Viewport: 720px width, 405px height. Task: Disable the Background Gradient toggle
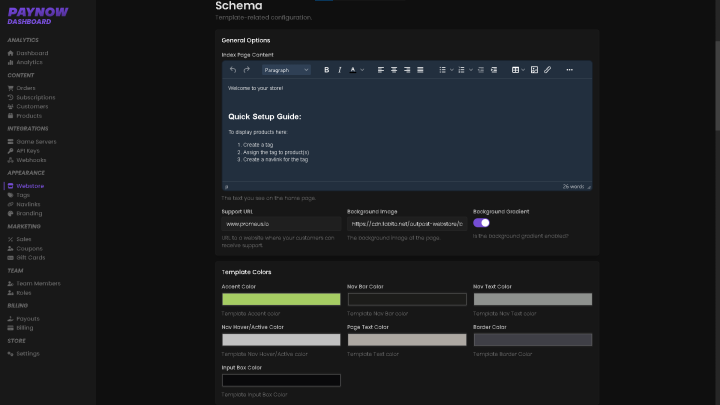tap(481, 223)
